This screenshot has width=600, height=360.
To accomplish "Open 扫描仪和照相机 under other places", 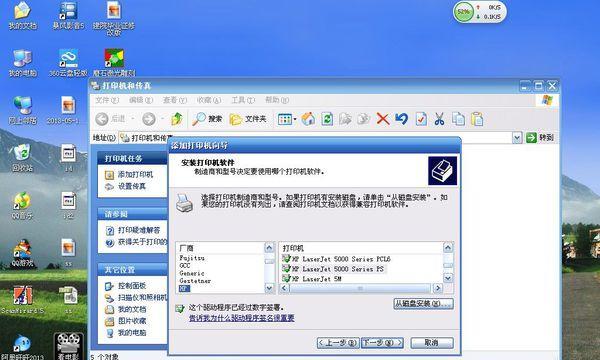I will coord(142,297).
